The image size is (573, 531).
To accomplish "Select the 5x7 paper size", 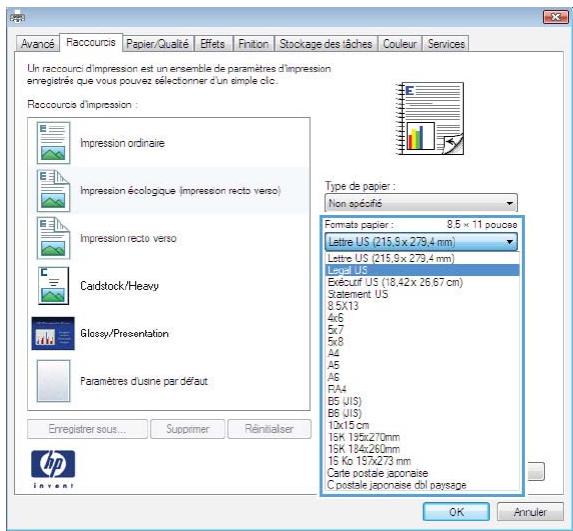I will pos(422,330).
